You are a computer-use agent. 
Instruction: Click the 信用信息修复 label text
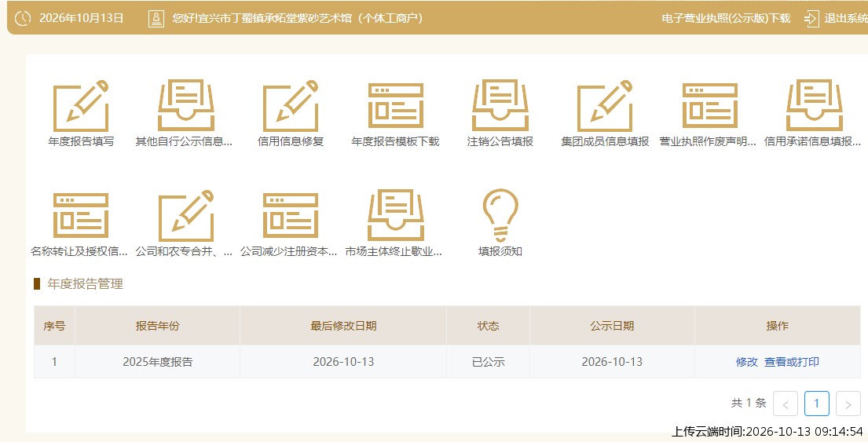291,141
